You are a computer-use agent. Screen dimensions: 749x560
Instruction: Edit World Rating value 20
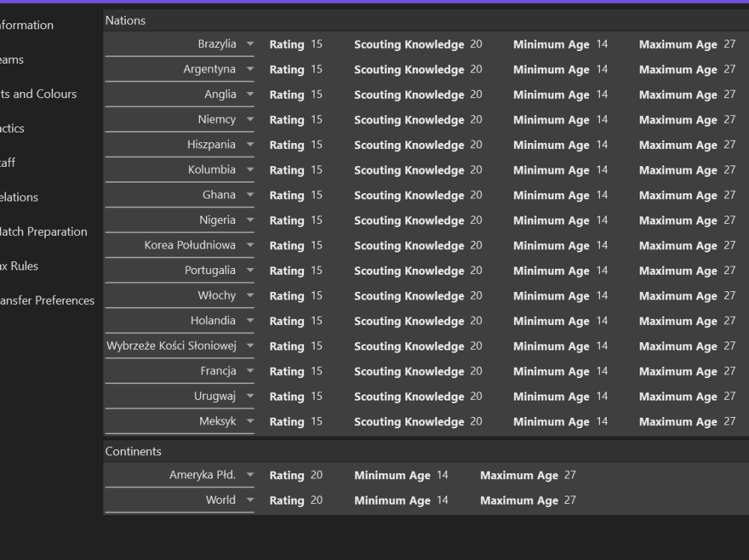(317, 500)
